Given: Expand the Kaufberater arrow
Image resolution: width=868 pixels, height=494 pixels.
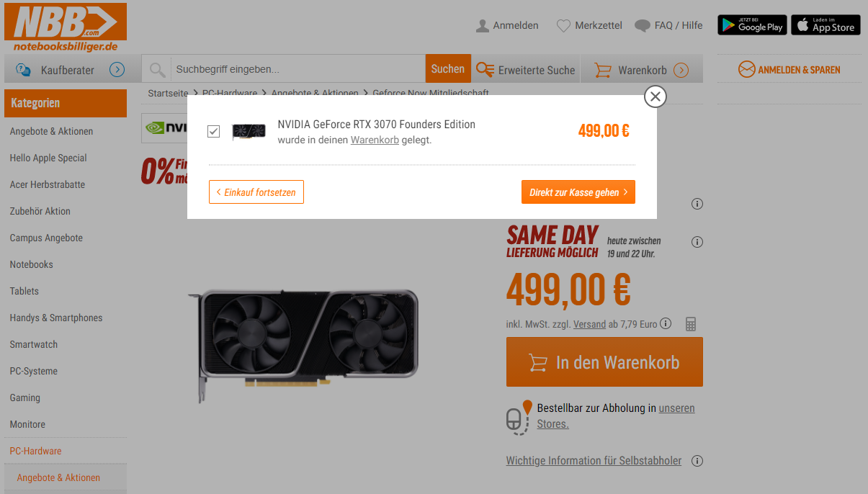Looking at the screenshot, I should pos(117,70).
